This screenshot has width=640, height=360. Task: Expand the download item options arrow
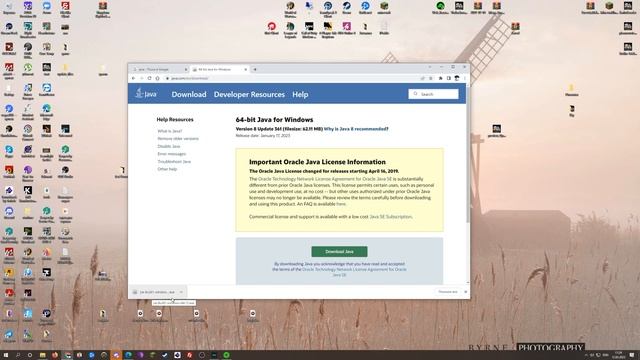tap(181, 292)
